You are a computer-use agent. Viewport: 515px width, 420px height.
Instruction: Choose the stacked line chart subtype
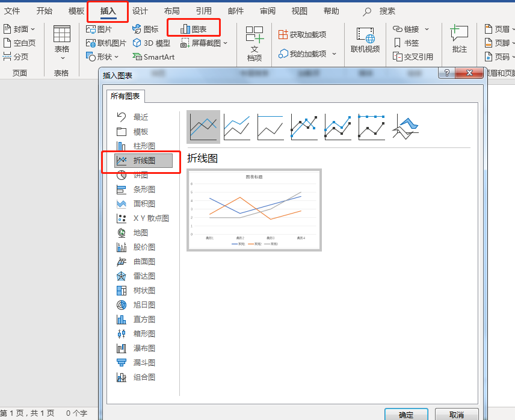click(237, 127)
